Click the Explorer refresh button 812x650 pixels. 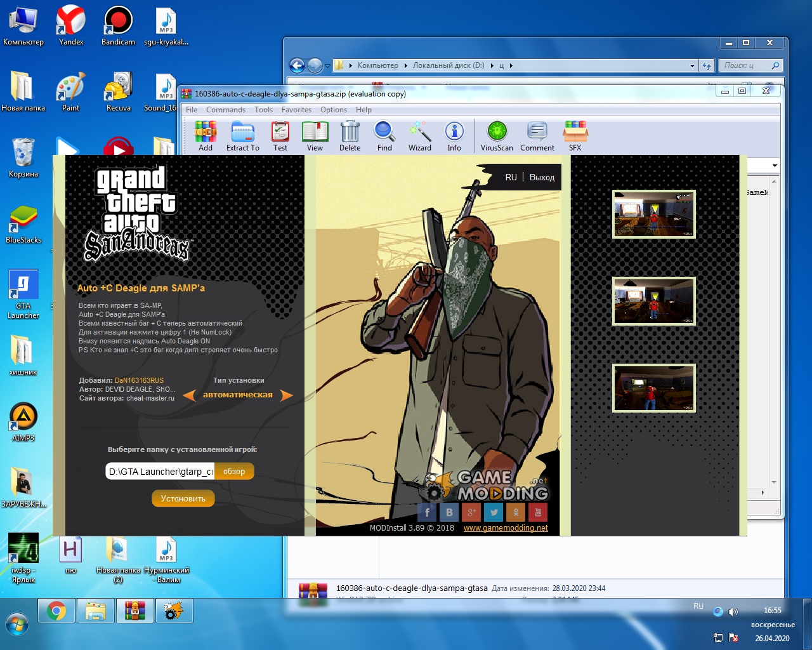click(x=707, y=65)
